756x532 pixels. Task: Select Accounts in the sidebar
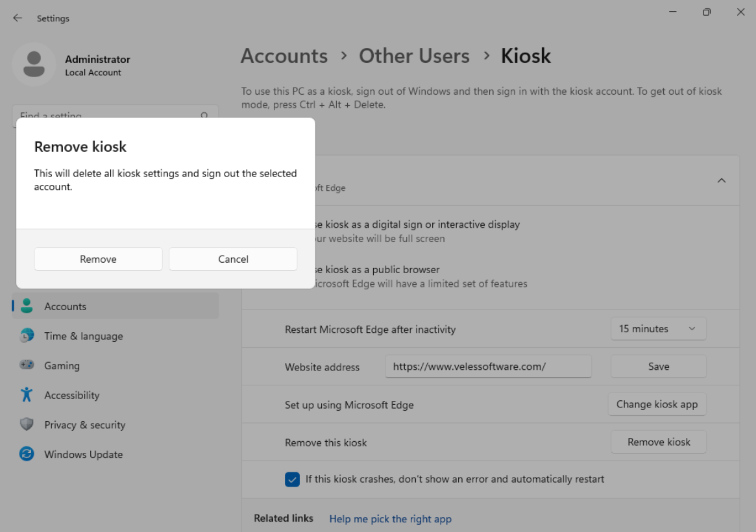pos(116,306)
